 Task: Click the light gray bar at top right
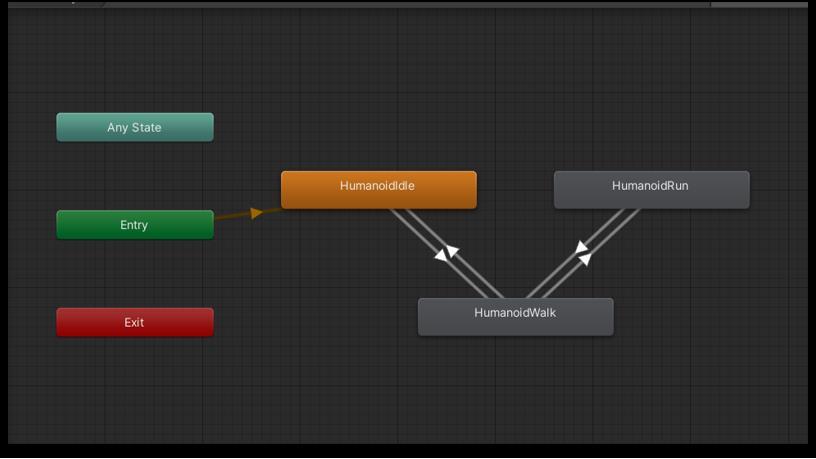(x=758, y=4)
